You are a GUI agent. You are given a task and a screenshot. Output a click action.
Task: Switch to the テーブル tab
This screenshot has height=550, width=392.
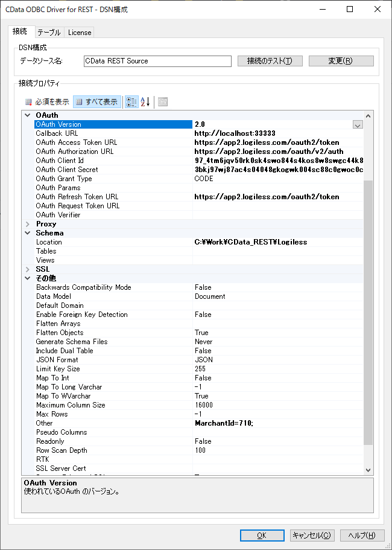tap(49, 33)
